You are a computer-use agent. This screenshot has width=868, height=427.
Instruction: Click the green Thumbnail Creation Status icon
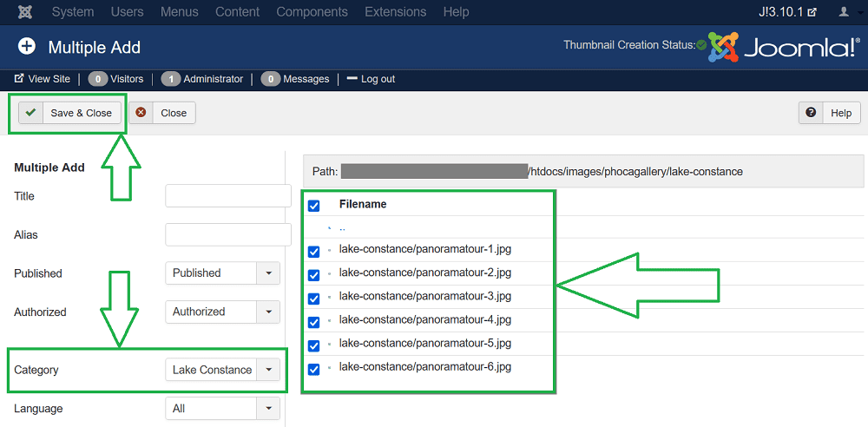(701, 45)
